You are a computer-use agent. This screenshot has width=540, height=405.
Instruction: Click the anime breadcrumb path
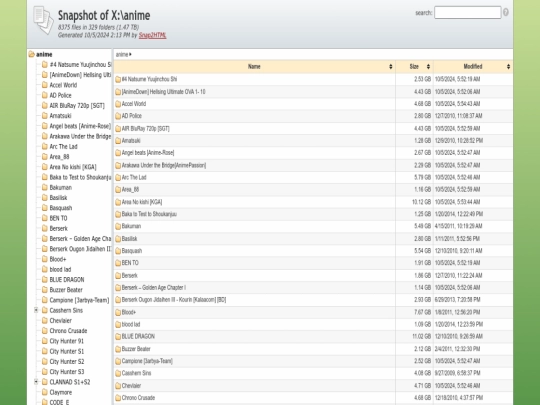point(122,54)
